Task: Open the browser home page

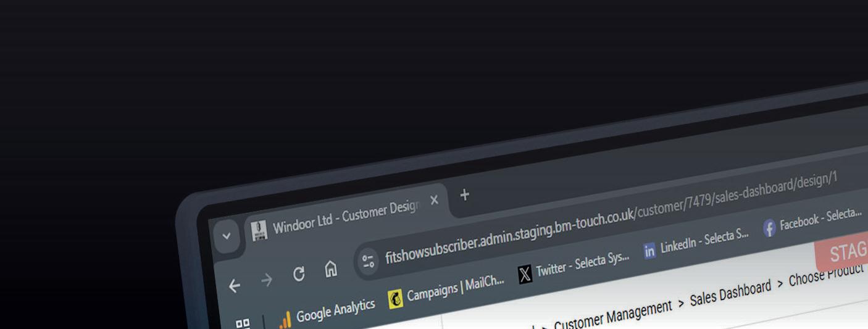Action: 331,268
